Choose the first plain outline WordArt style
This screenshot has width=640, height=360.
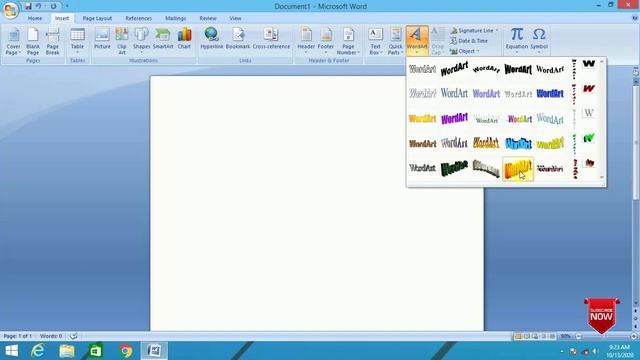[422, 69]
